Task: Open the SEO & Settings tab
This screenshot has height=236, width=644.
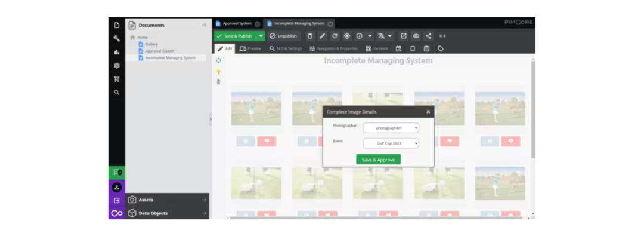Action: 286,48
